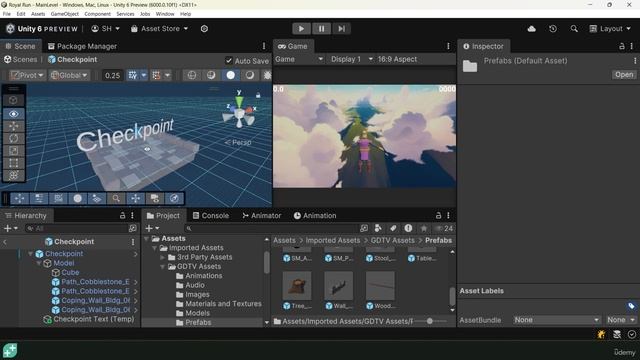Open the Assets menu

pyautogui.click(x=38, y=14)
